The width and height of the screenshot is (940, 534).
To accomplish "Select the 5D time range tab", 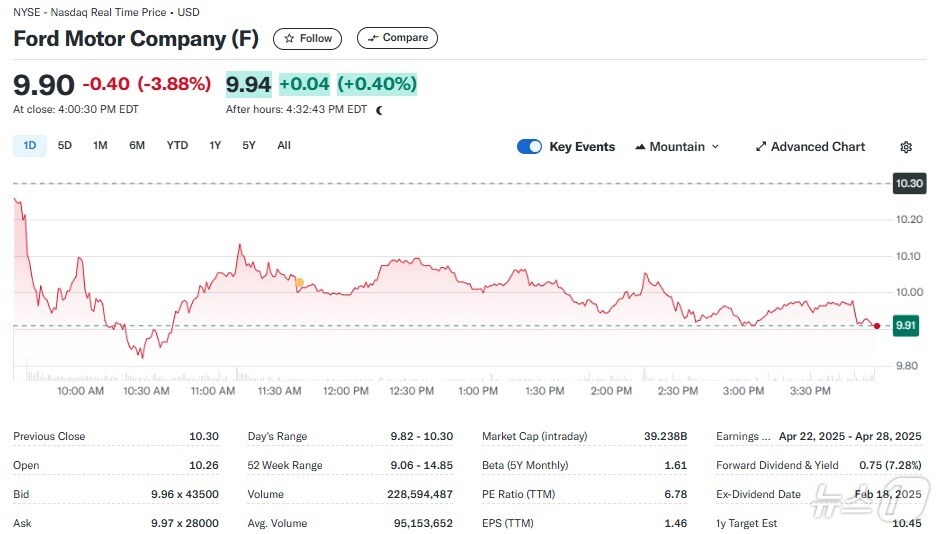I will tap(65, 146).
